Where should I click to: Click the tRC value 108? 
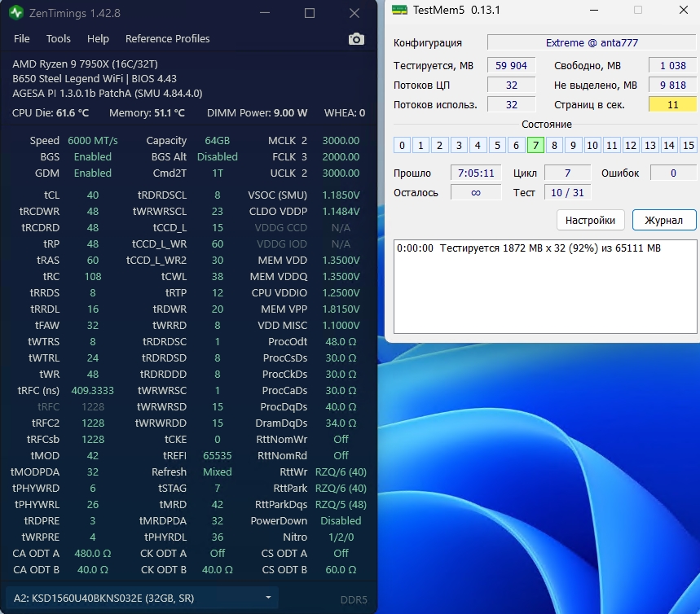(x=92, y=277)
